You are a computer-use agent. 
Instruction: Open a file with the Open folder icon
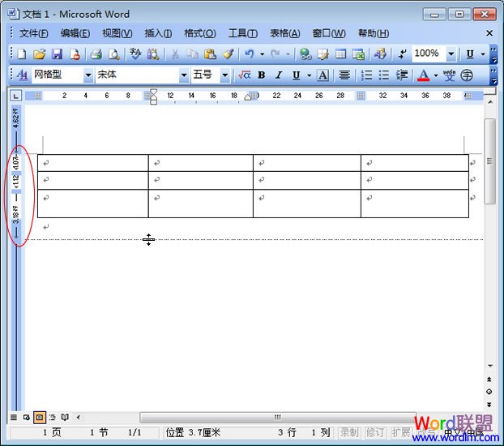(39, 54)
